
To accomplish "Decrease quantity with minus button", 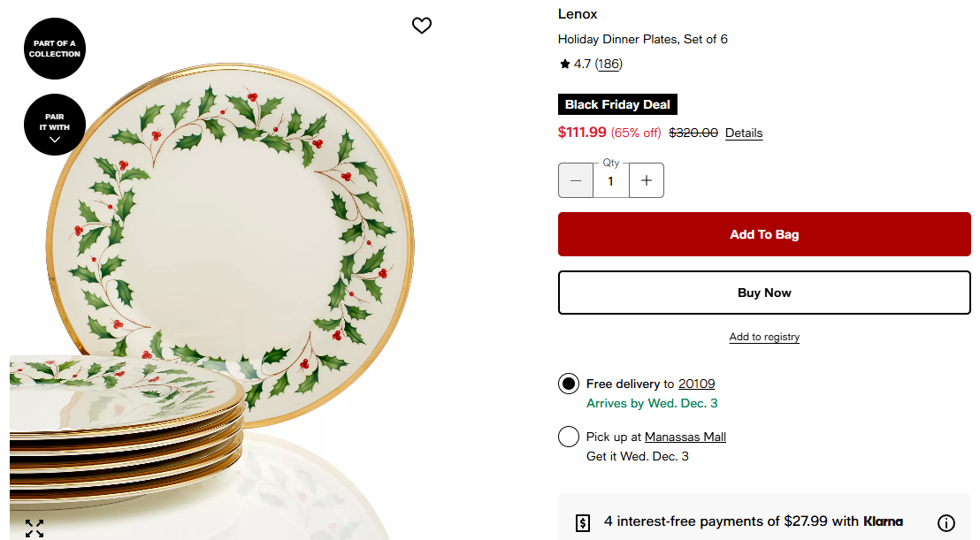I will (x=576, y=180).
